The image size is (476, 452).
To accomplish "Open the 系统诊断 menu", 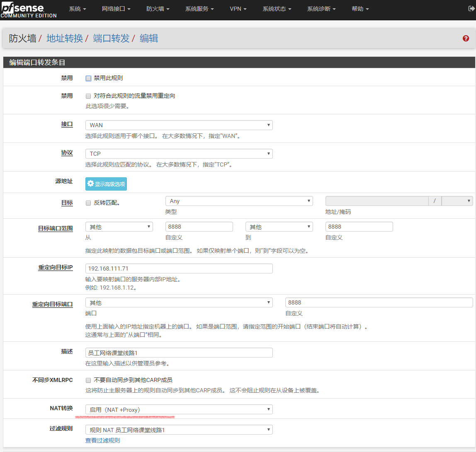I will pos(321,9).
